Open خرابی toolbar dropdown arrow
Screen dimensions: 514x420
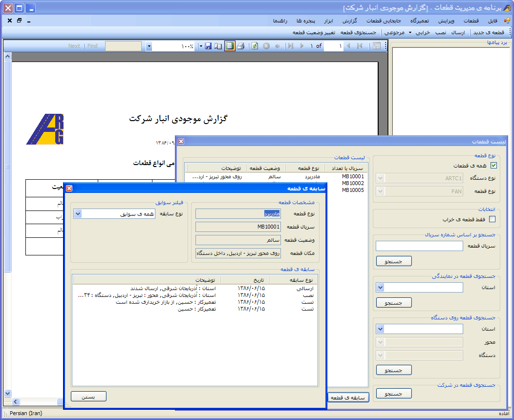410,32
